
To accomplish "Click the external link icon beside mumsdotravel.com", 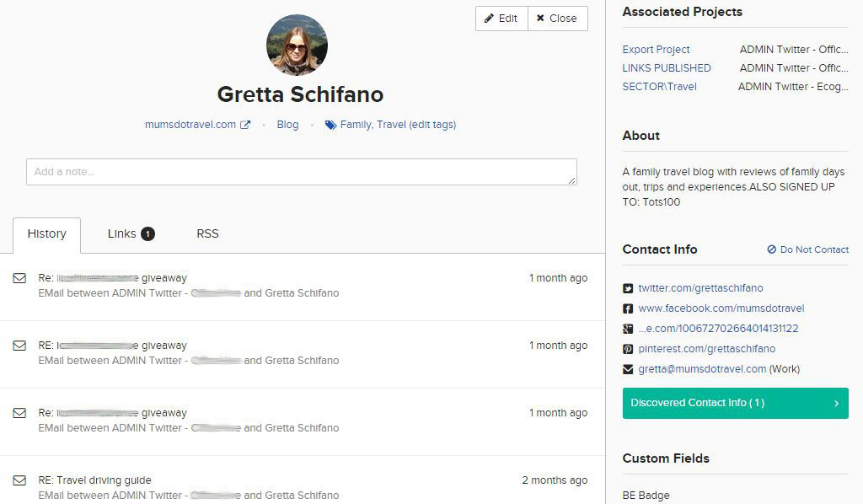I will pyautogui.click(x=244, y=123).
